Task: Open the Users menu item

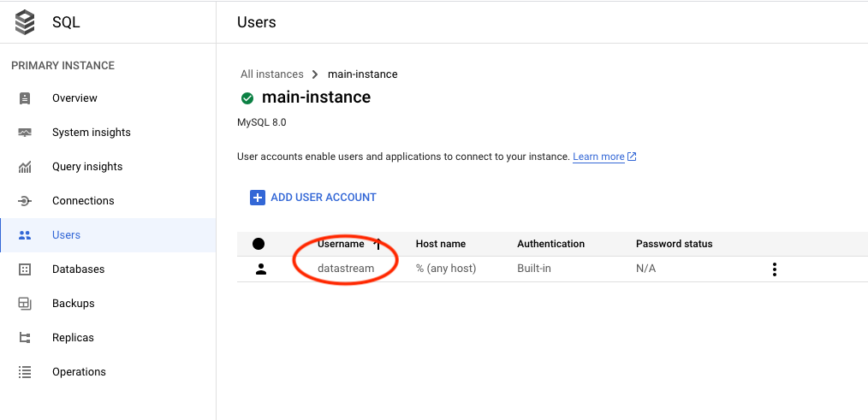Action: tap(66, 235)
